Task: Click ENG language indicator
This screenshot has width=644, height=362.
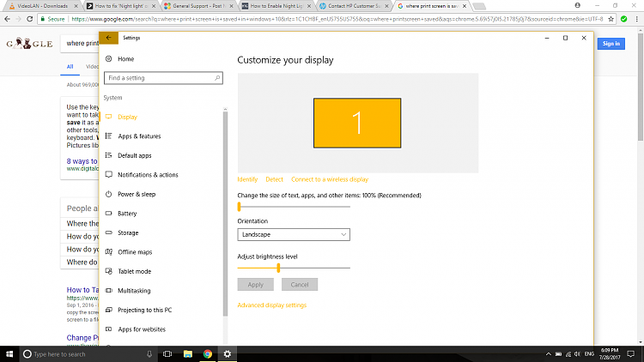Action: [x=589, y=353]
